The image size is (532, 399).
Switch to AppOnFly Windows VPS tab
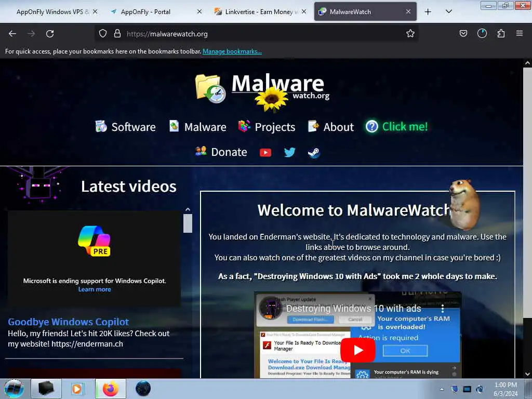point(54,12)
